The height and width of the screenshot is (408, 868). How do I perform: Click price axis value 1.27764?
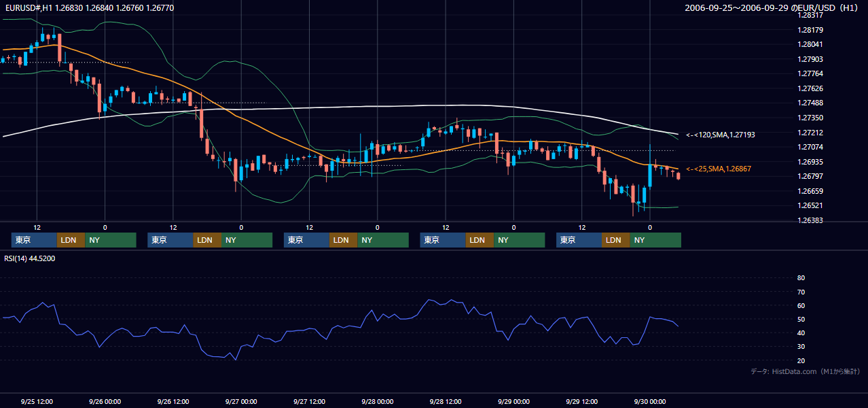[x=810, y=73]
